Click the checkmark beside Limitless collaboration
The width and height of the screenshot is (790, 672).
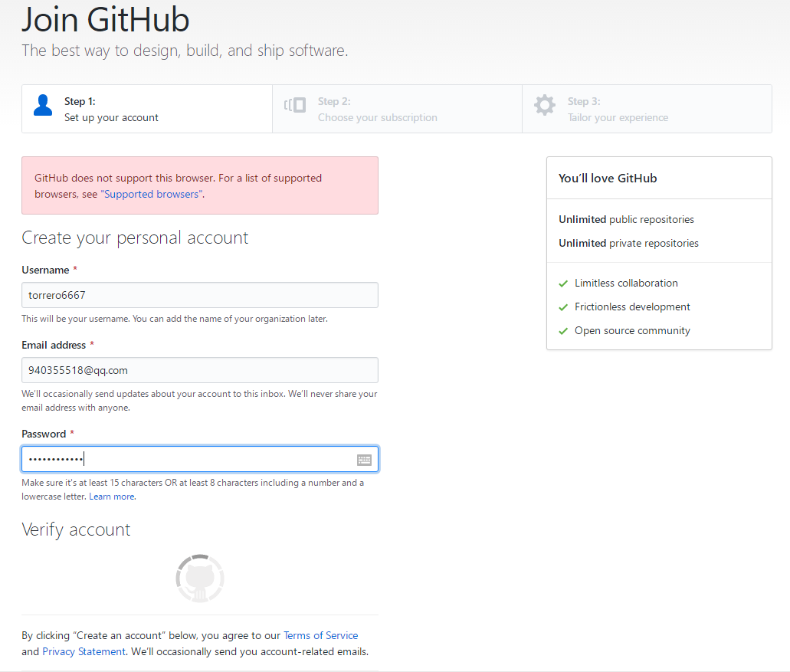[x=563, y=284]
